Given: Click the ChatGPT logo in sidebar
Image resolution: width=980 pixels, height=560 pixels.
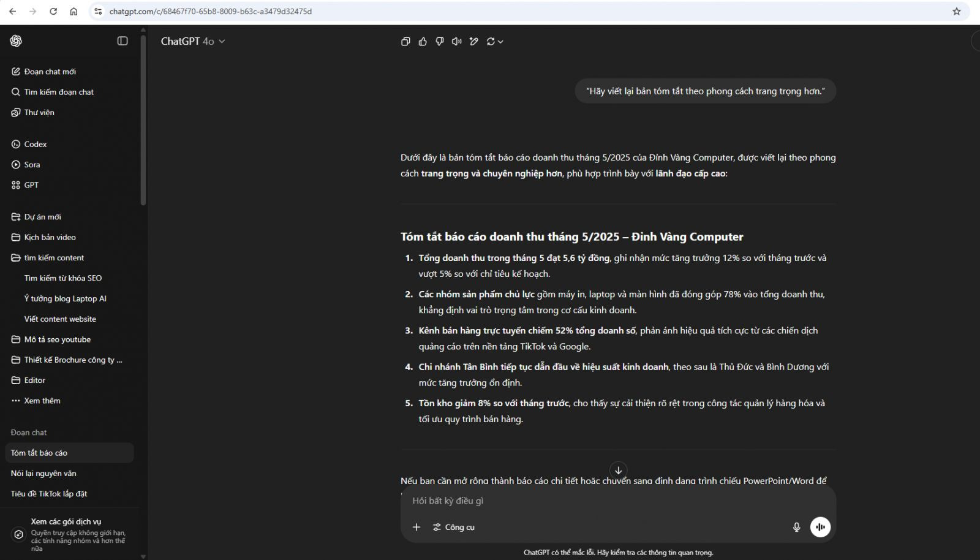Looking at the screenshot, I should coord(16,41).
